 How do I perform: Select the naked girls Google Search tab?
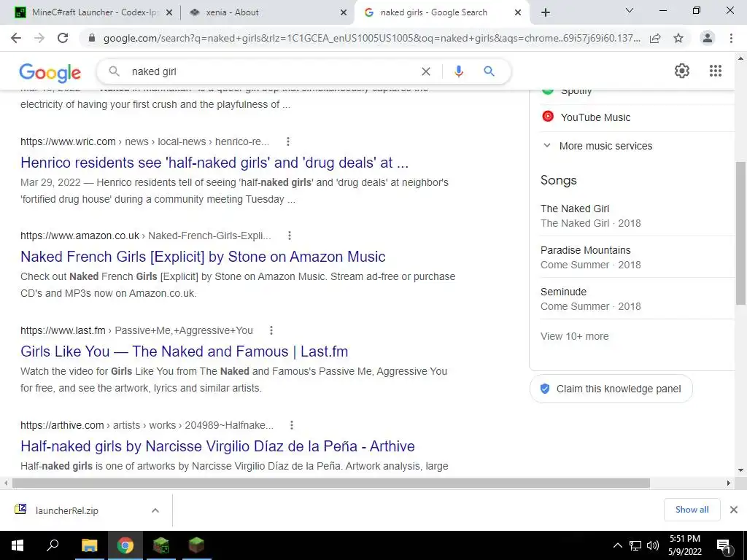(x=433, y=12)
